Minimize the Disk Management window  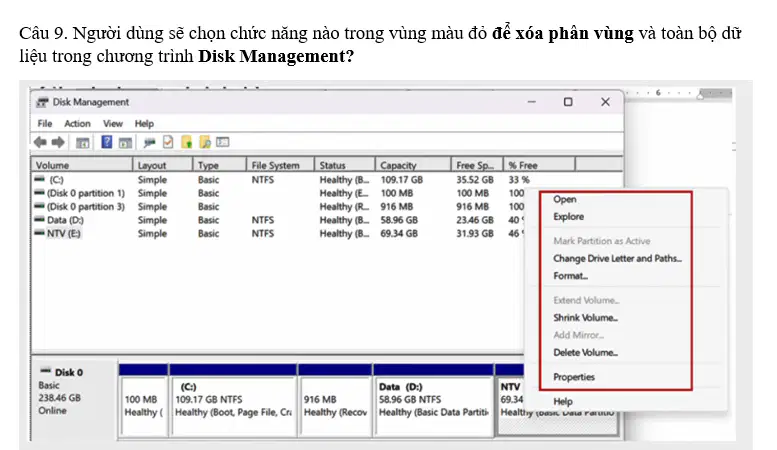coord(532,102)
